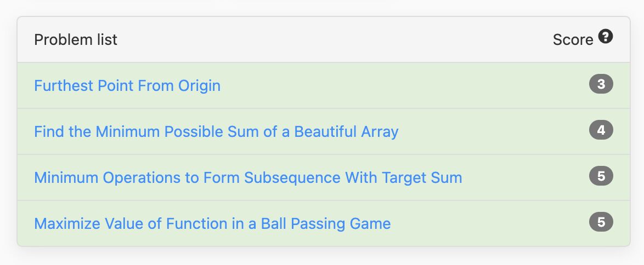The height and width of the screenshot is (265, 644).
Task: Select the green Ball Passing Game row background
Action: [x=324, y=223]
